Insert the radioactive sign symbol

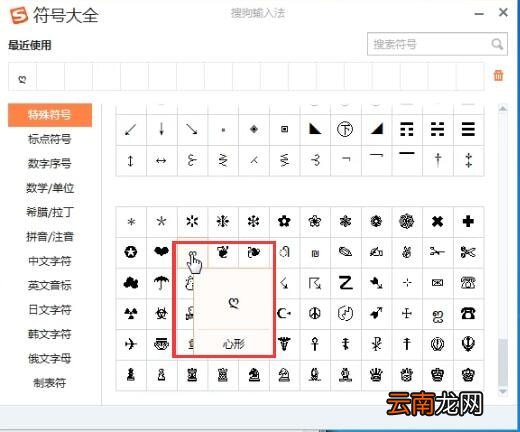[131, 313]
